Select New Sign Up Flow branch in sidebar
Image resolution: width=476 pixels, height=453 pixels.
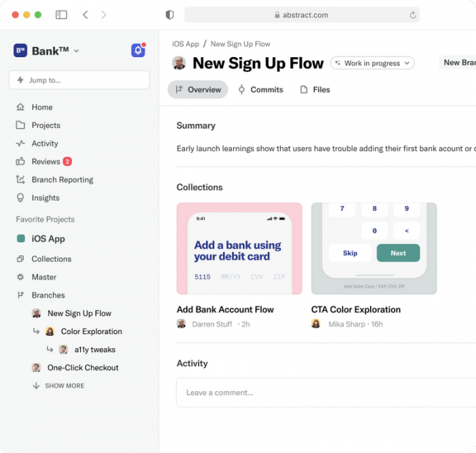pos(80,314)
